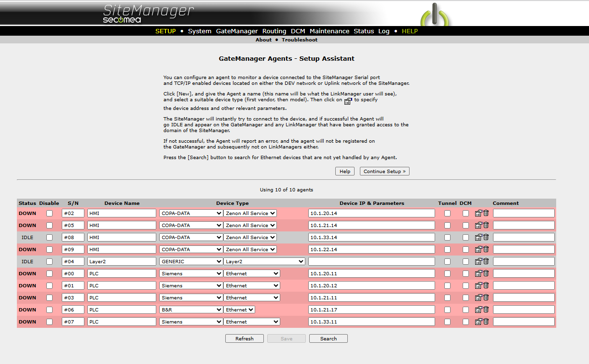Viewport: 589px width, 364px height.
Task: Open parameter details for agent #08
Action: pyautogui.click(x=479, y=237)
